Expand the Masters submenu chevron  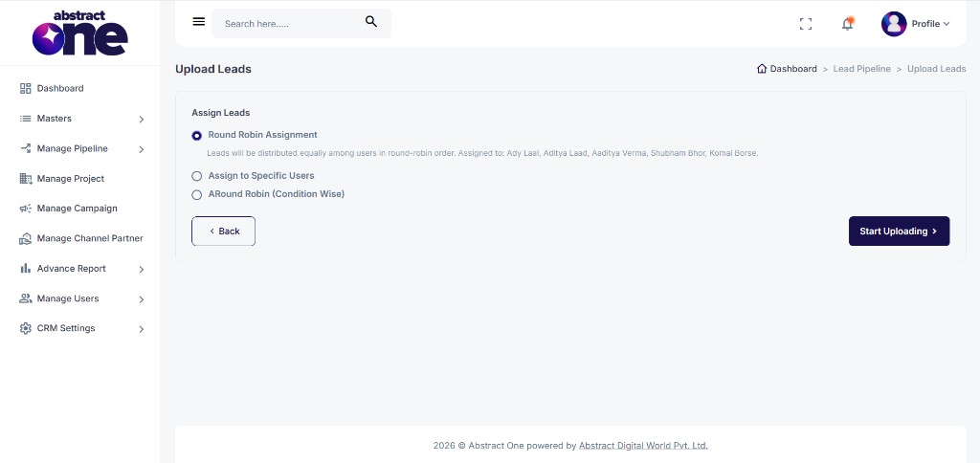pyautogui.click(x=142, y=119)
